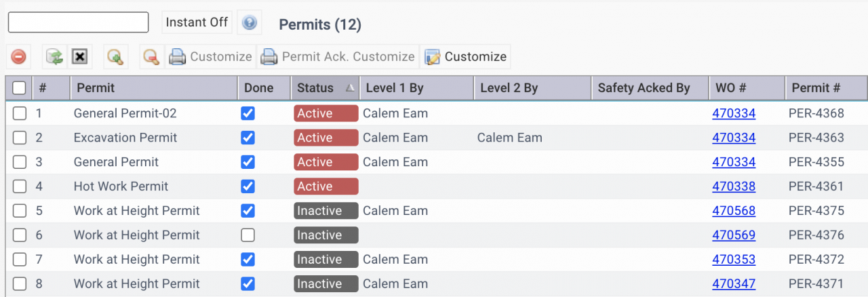Click the first printer Customize button
Viewport: 868px width, 297px height.
(x=210, y=57)
